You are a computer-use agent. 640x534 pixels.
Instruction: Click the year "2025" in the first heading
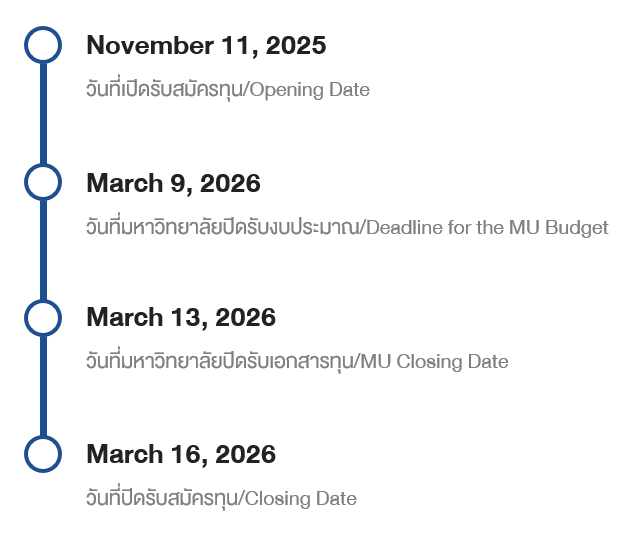(x=296, y=45)
